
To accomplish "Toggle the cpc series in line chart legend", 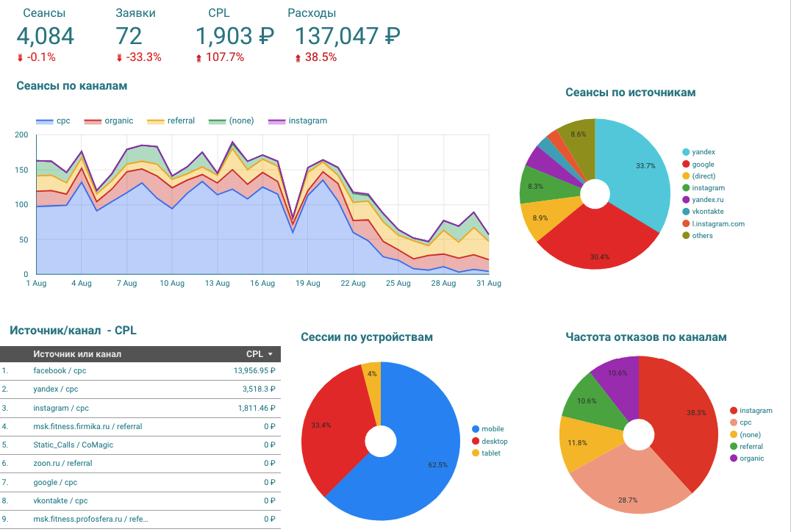I will [53, 121].
